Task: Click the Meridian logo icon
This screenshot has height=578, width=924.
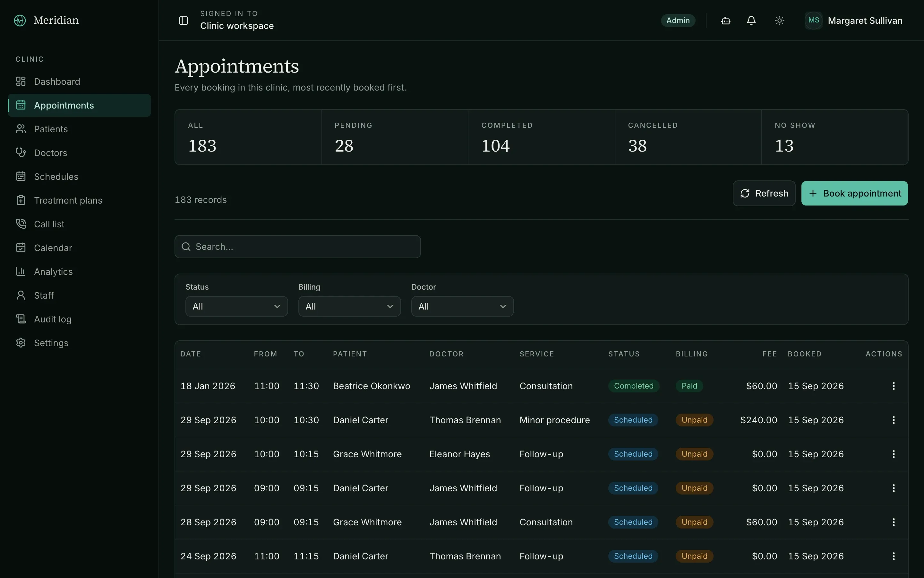Action: (20, 20)
